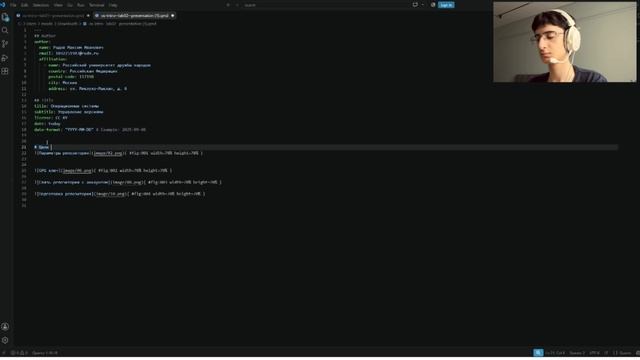Click the webcam video overlay
640x360 pixels.
click(x=564, y=42)
